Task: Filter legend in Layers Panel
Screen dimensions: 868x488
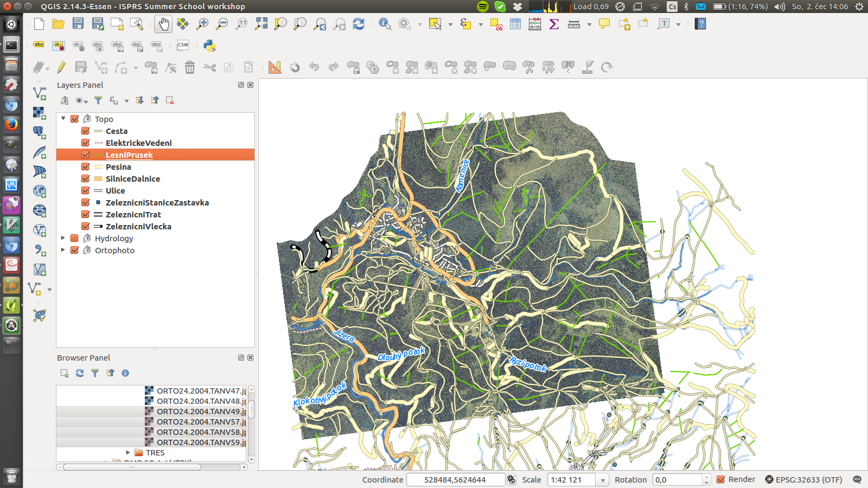Action: tap(98, 100)
